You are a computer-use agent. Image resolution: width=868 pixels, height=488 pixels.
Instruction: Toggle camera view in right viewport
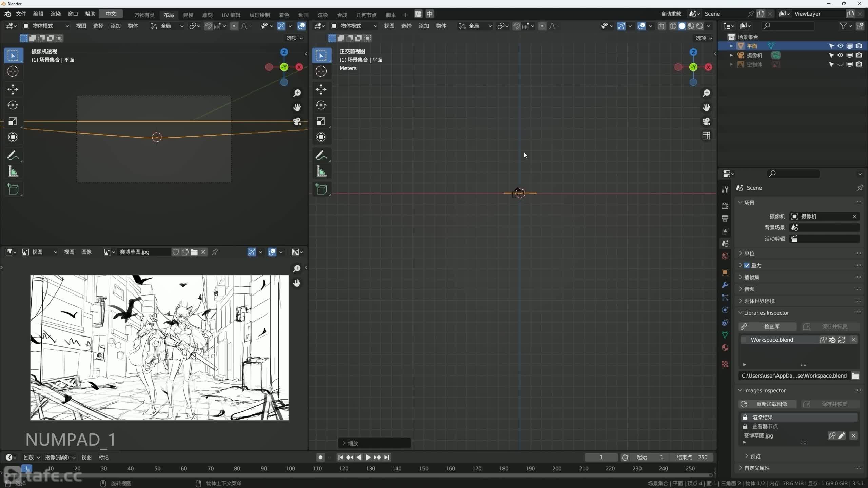(706, 122)
